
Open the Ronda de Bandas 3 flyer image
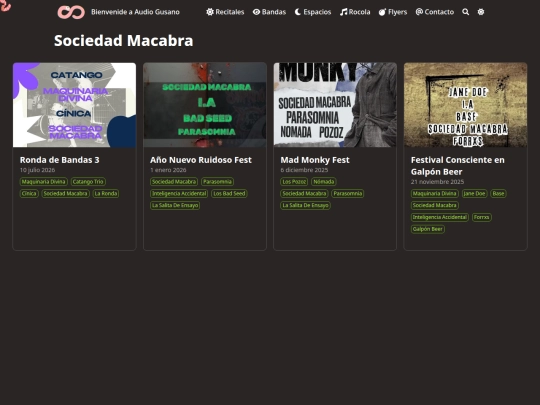coord(74,105)
